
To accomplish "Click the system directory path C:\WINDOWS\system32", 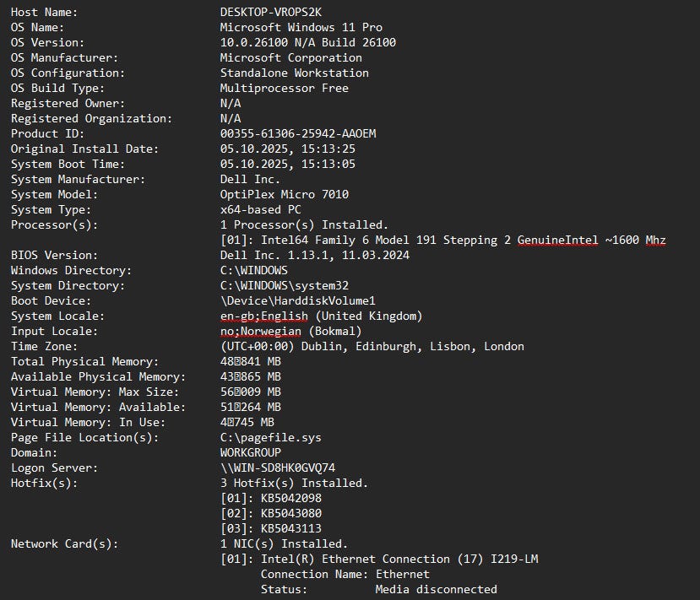I will [x=285, y=286].
